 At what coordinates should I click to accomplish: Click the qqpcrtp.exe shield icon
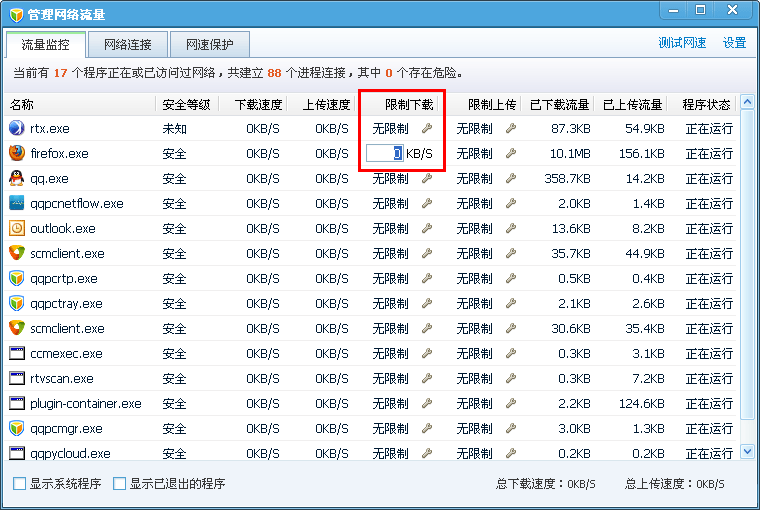point(16,278)
